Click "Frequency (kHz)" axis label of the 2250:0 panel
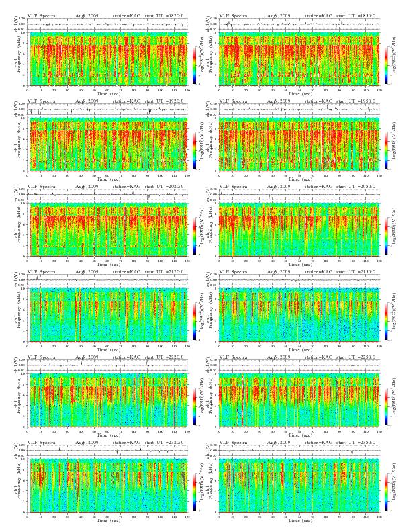Screen dimensions: 411x532 tap(210, 400)
